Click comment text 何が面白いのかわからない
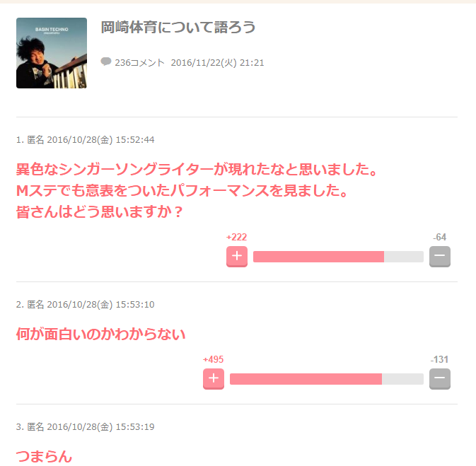Screen dimensions: 476x466 pos(100,334)
